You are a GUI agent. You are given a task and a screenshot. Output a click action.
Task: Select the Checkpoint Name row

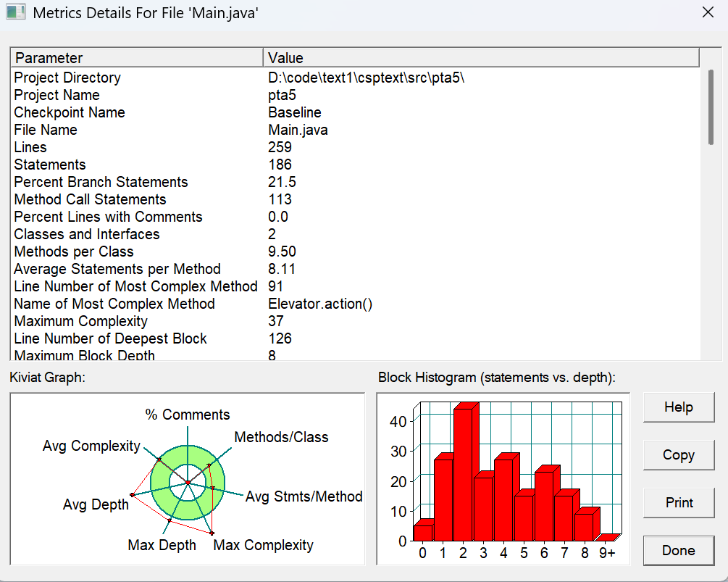(355, 112)
